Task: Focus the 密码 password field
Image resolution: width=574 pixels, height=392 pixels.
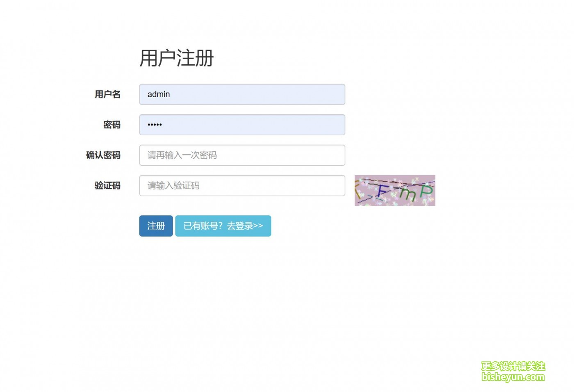Action: pos(242,125)
